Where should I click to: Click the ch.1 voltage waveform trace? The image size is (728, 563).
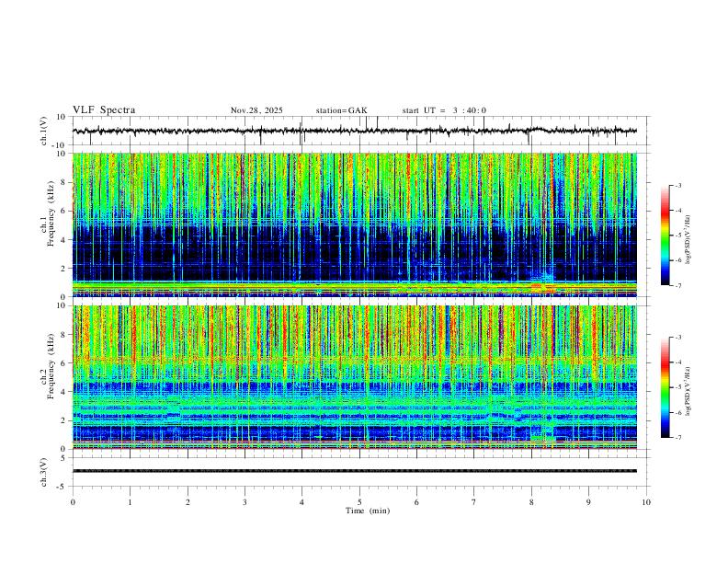click(355, 131)
